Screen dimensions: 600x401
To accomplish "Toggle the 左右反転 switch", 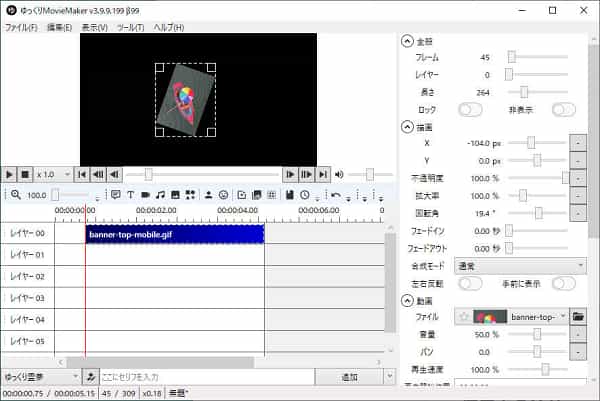I will 470,284.
